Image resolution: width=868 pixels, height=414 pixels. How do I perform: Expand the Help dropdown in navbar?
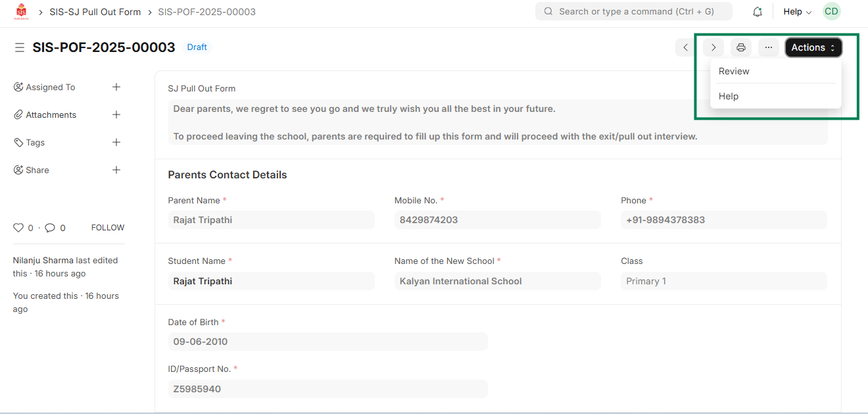coord(797,12)
